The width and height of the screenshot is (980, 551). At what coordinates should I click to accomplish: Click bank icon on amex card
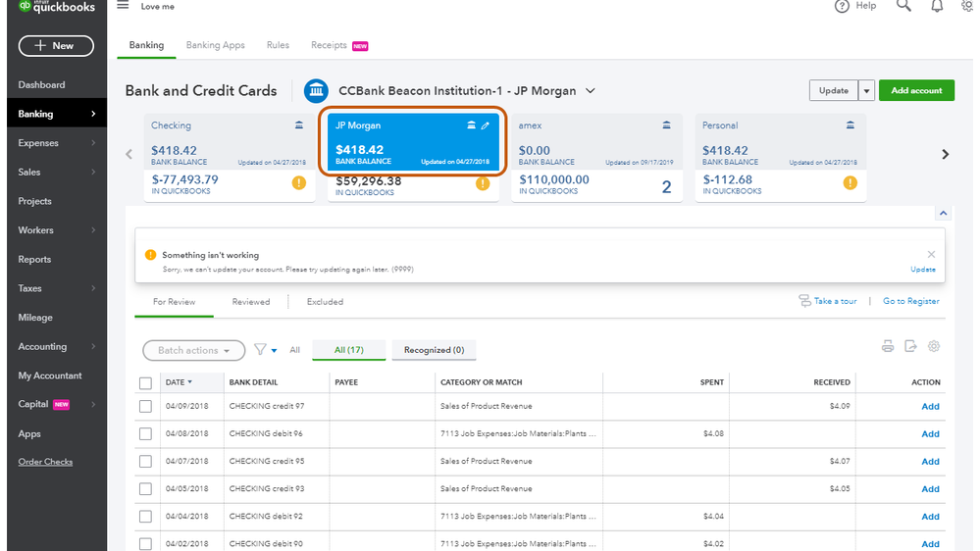tap(666, 125)
